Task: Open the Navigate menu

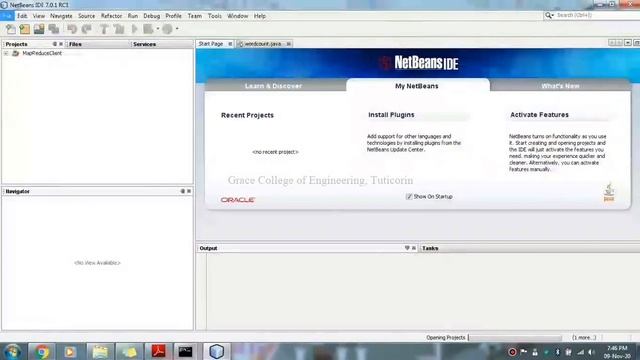Action: pyautogui.click(x=61, y=16)
